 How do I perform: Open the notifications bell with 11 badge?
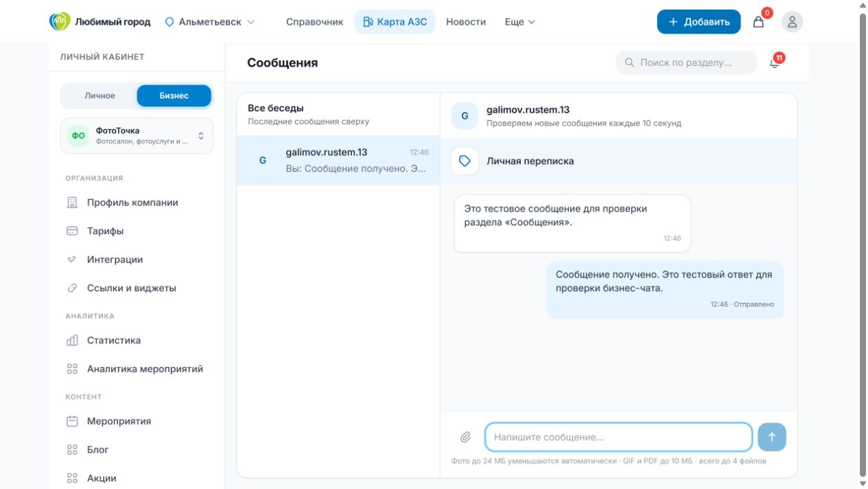coord(775,62)
